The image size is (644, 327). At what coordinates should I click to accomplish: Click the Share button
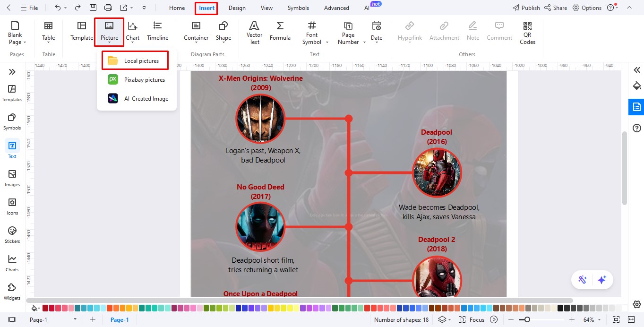click(x=556, y=8)
